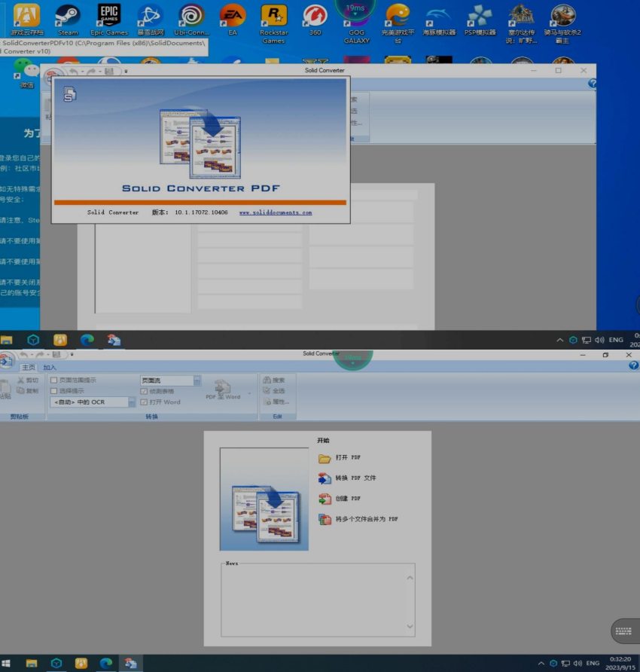Click the ENG language indicator on the bottom taskbar
640x672 pixels.
(x=593, y=663)
